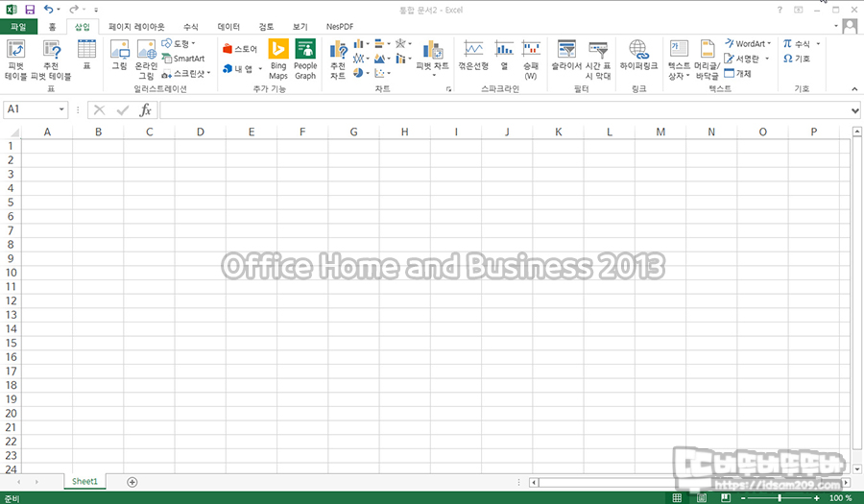Click vertical scrollbar down arrow

pyautogui.click(x=857, y=469)
